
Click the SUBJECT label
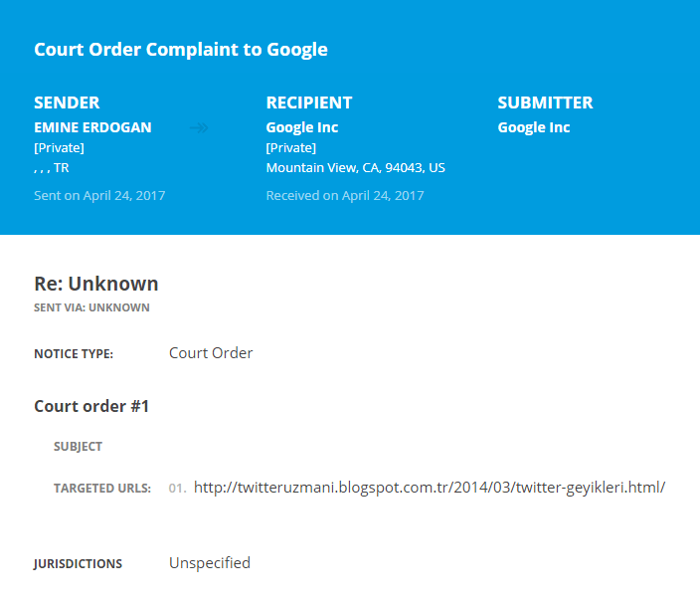78,447
